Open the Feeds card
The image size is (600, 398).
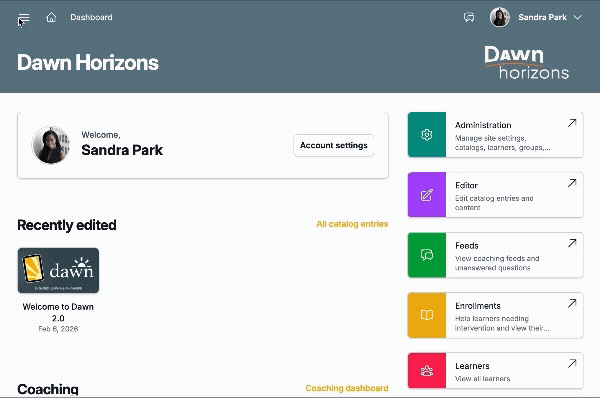496,255
